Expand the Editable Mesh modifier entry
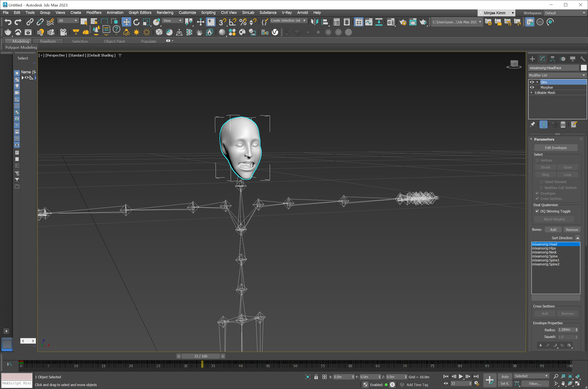The width and height of the screenshot is (588, 389). tap(532, 92)
